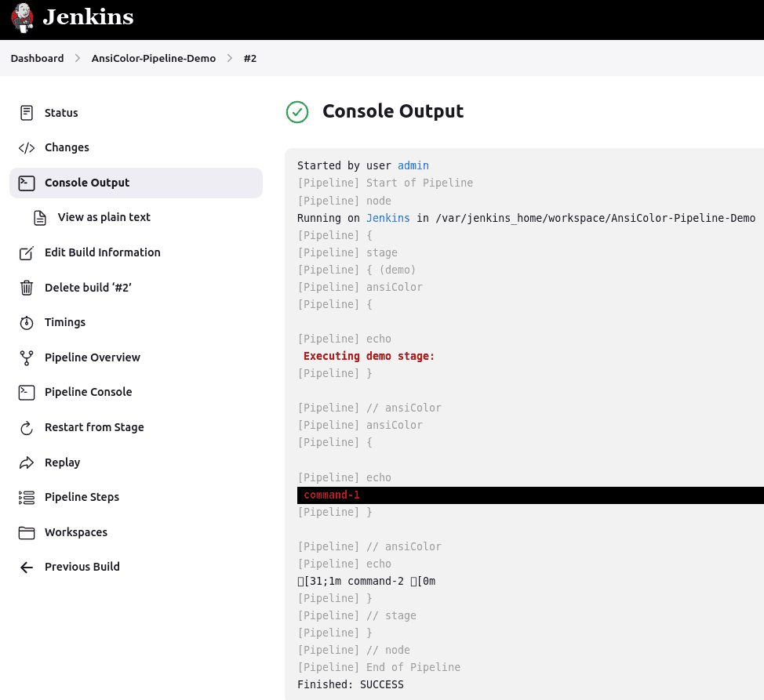Click the Delete build '#2' trash icon
764x700 pixels.
[26, 287]
